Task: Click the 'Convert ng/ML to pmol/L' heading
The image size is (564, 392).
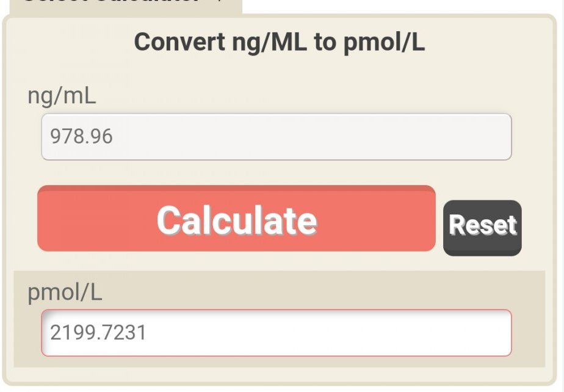Action: click(280, 42)
